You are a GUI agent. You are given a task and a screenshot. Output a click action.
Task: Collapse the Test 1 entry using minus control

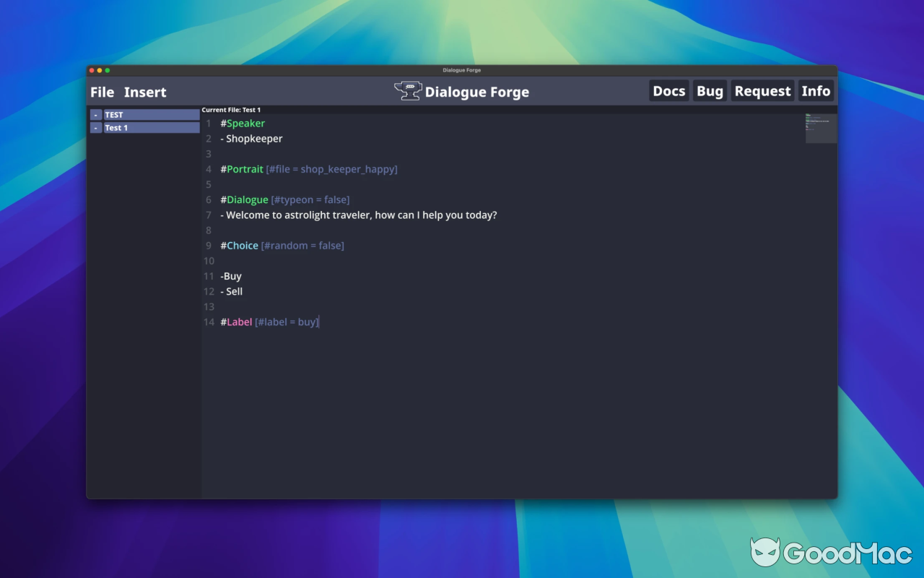(x=95, y=127)
